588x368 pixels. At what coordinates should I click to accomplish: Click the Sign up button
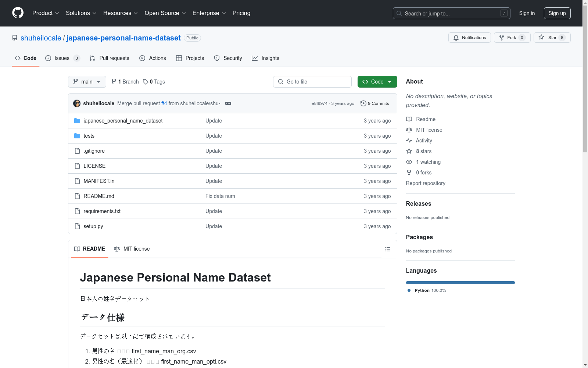click(557, 13)
